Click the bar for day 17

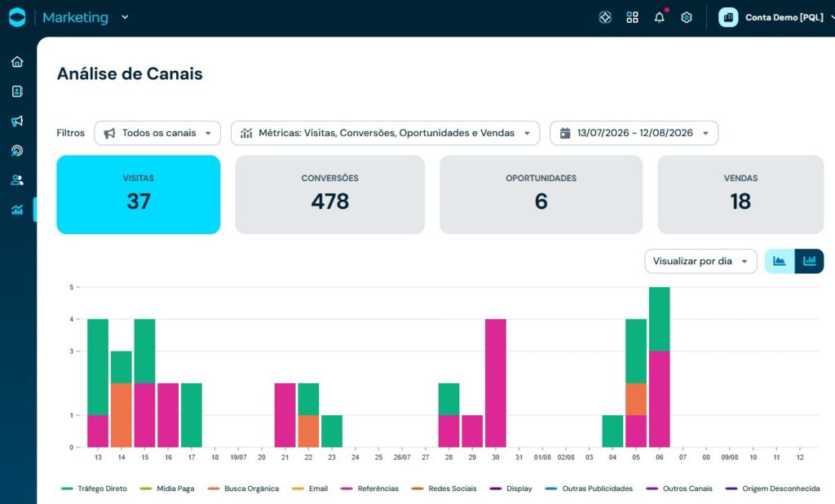point(192,415)
